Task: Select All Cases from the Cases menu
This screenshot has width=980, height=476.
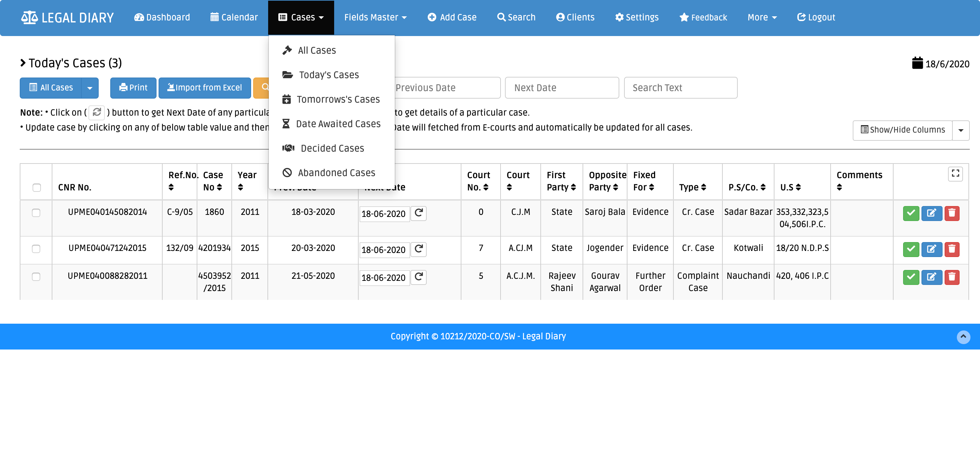Action: [x=332, y=51]
